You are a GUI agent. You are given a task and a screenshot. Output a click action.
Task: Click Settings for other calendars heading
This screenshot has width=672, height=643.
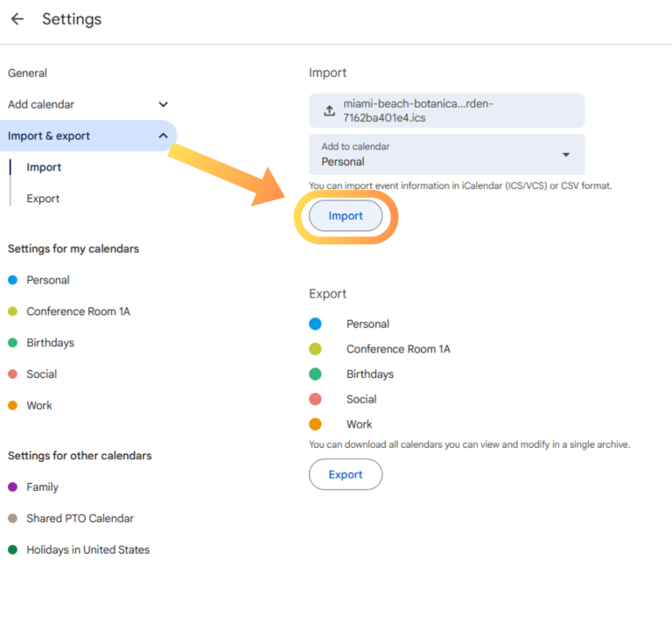point(80,456)
